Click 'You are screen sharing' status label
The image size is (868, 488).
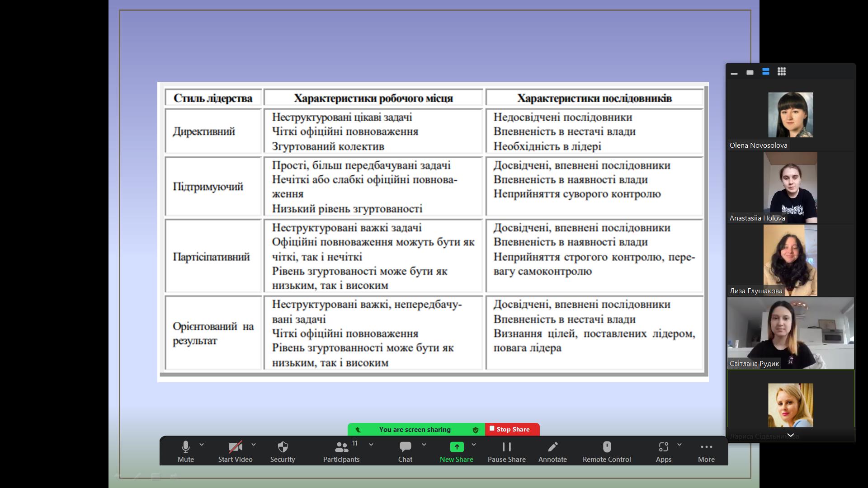pos(415,429)
